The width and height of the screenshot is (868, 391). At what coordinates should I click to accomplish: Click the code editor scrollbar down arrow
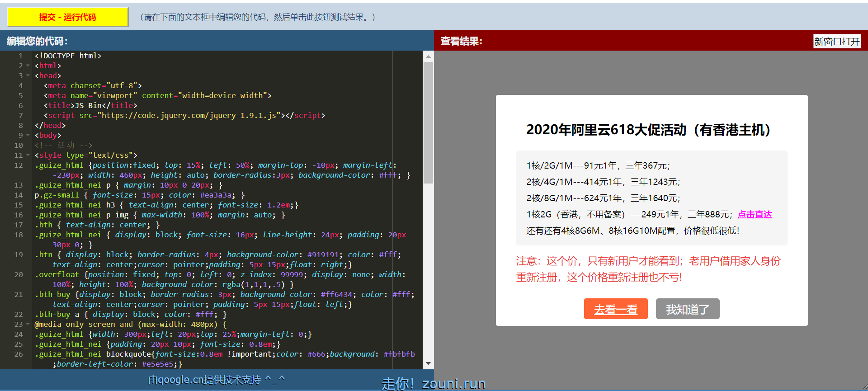428,363
